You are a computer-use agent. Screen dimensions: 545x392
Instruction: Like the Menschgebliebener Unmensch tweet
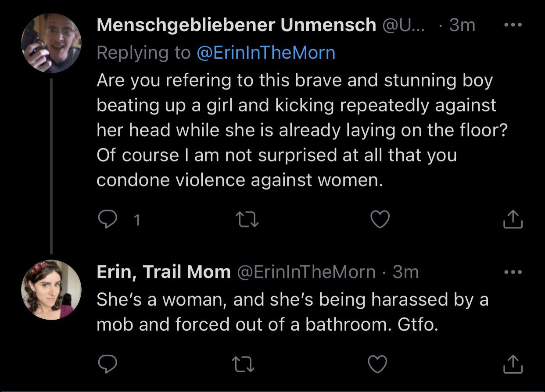tap(380, 219)
